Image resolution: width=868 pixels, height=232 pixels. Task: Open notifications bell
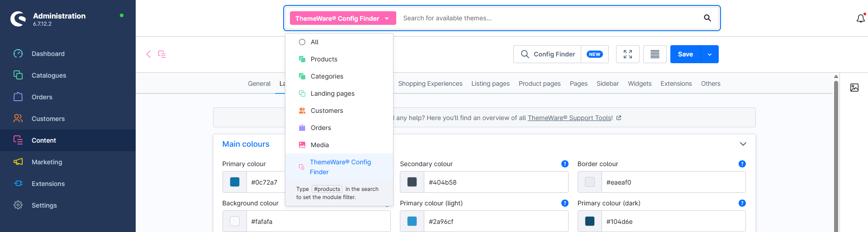pyautogui.click(x=861, y=19)
